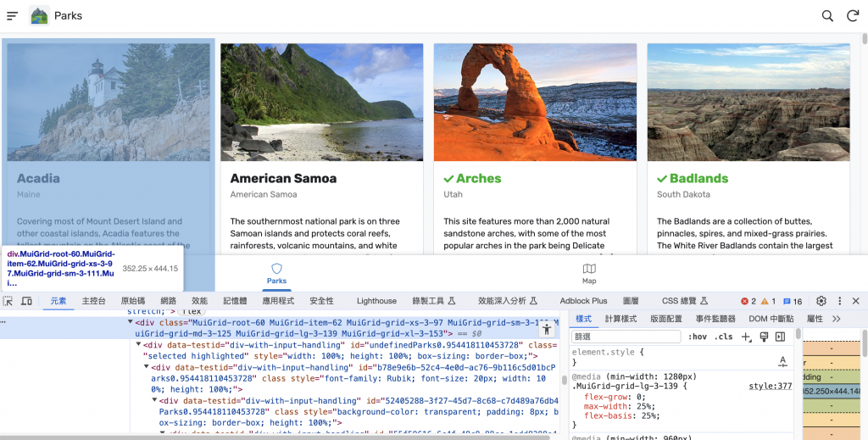Toggle the .cls class editor
The image size is (868, 440).
pyautogui.click(x=724, y=337)
